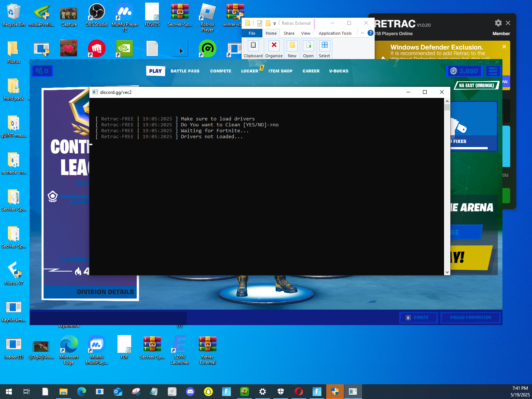Select the MuMu Player 12 desktop shortcut
The width and height of the screenshot is (532, 399).
125,17
